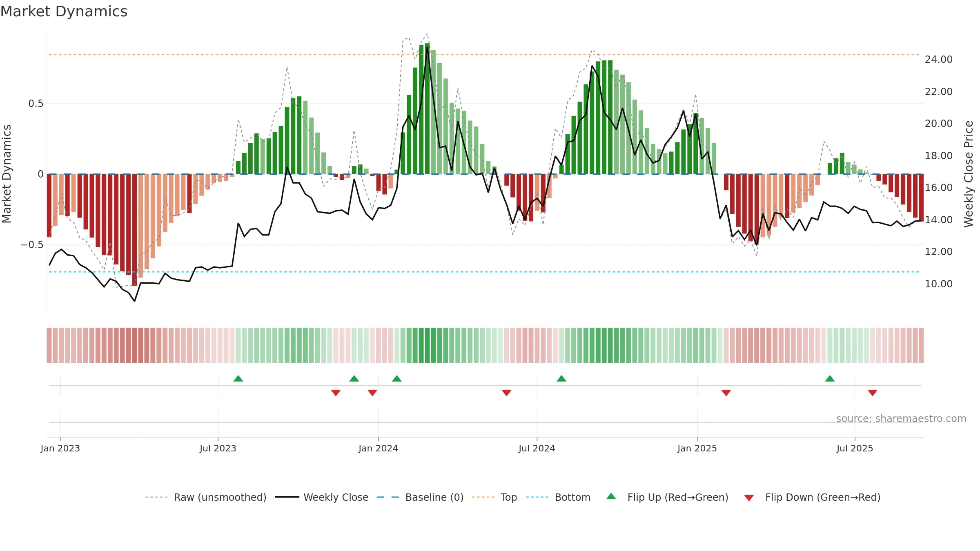Click the Flip Down (Green→Red) legend entry
Screen dimensions: 980x551
pyautogui.click(x=812, y=497)
